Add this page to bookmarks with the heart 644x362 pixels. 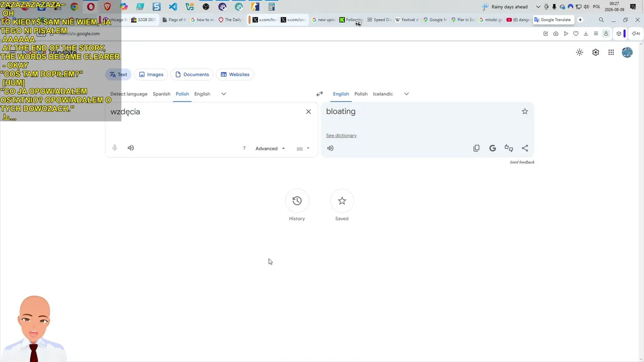[x=576, y=34]
